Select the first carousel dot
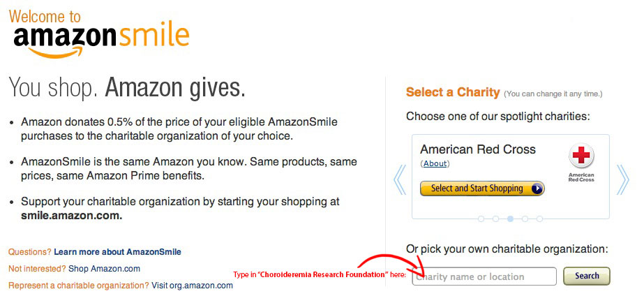The height and width of the screenshot is (303, 644). (x=481, y=219)
